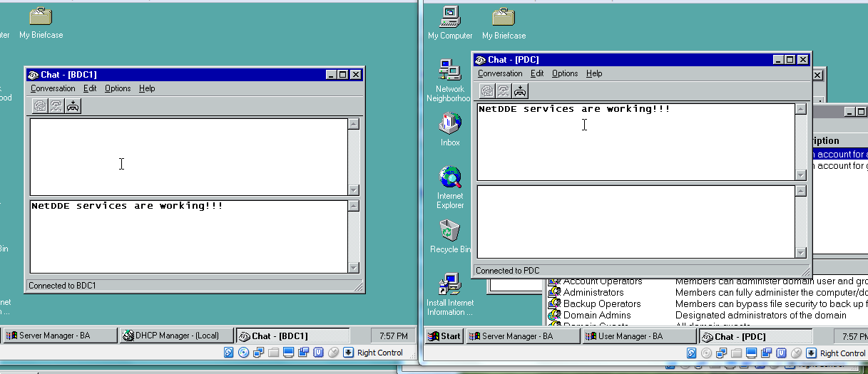
Task: Select Network Neighborhood desktop icon
Action: click(x=449, y=80)
